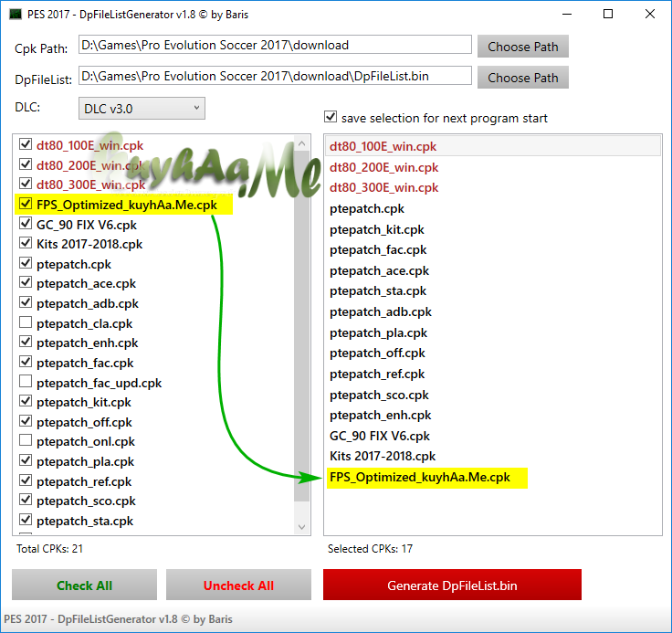
Task: Select ptepatch_fac.cpk in right list
Action: point(492,250)
